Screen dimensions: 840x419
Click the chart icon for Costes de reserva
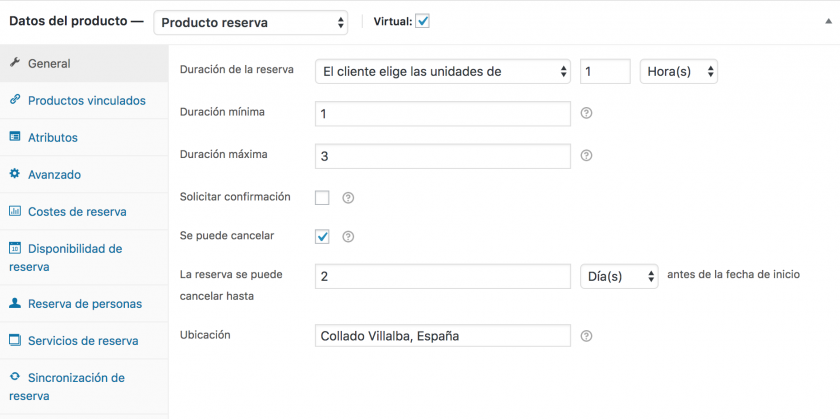pos(15,211)
